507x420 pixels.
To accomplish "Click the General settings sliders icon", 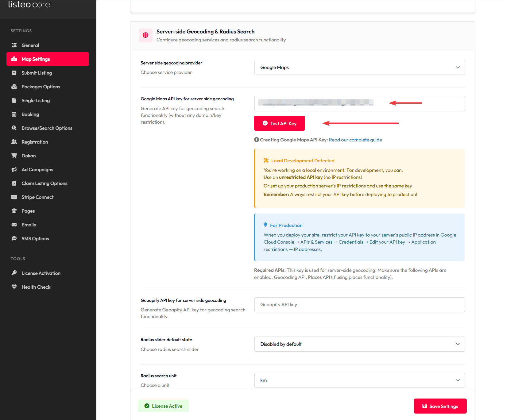I will pos(14,45).
